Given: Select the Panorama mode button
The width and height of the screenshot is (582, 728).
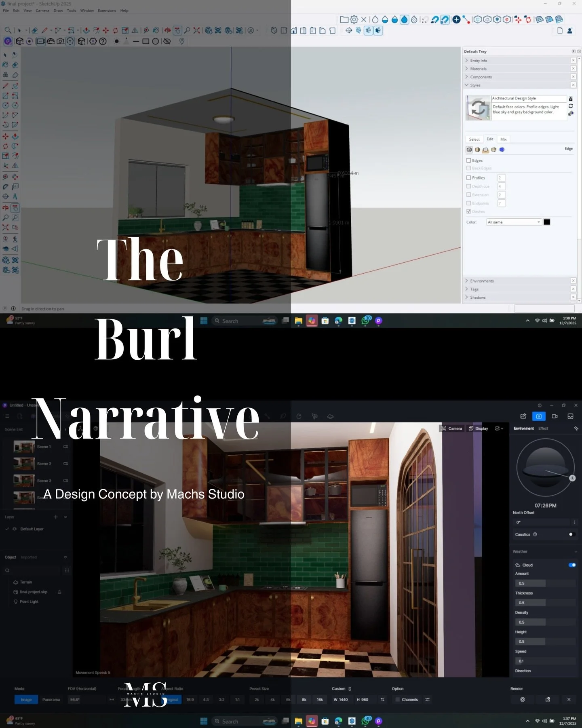Looking at the screenshot, I should coord(51,700).
